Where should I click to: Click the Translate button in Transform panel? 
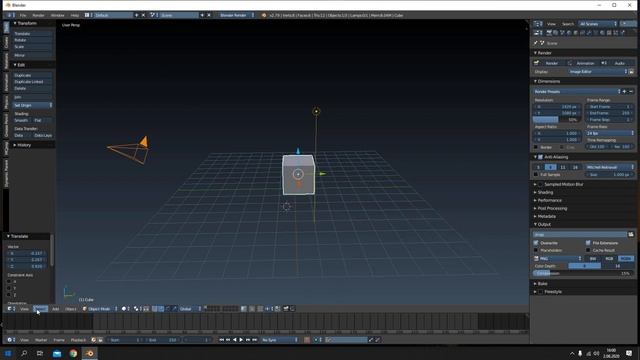(32, 33)
